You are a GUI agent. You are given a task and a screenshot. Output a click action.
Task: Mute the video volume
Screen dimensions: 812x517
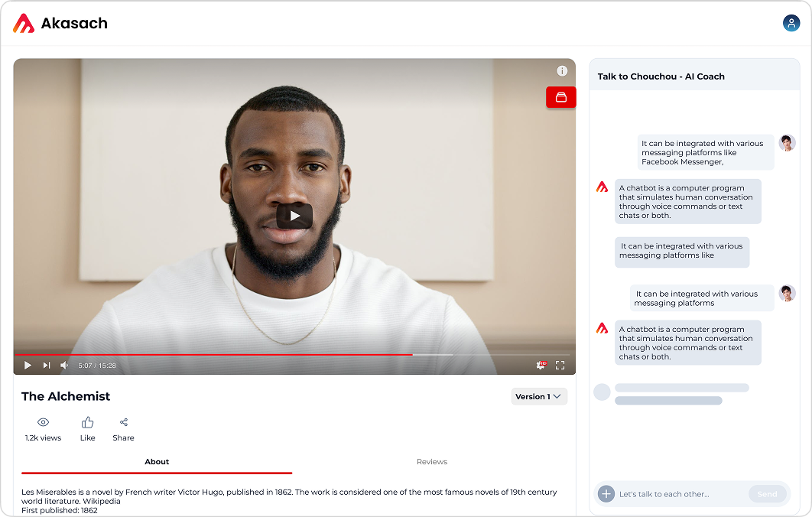63,365
